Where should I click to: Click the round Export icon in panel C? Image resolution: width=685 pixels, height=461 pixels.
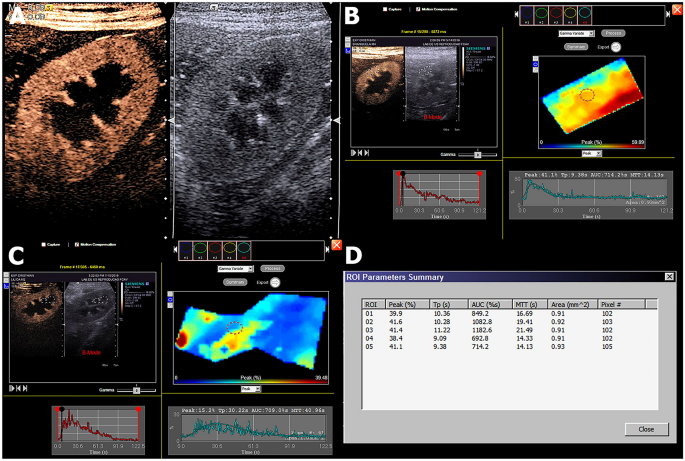276,282
